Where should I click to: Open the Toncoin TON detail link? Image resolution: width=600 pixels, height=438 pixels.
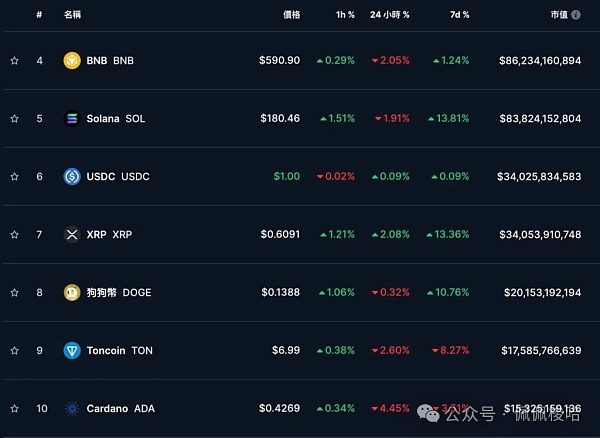point(120,350)
